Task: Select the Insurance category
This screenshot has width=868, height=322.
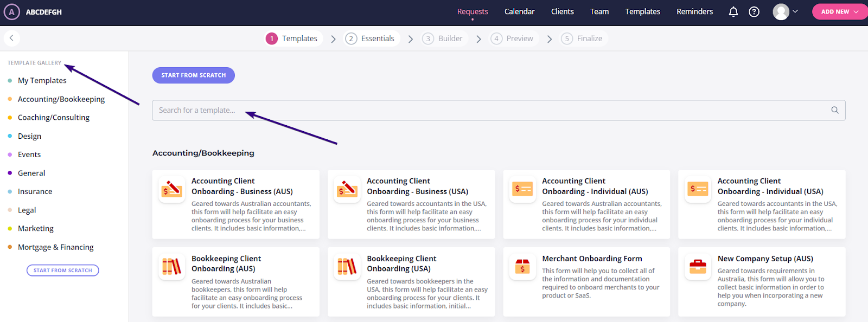Action: (x=35, y=191)
